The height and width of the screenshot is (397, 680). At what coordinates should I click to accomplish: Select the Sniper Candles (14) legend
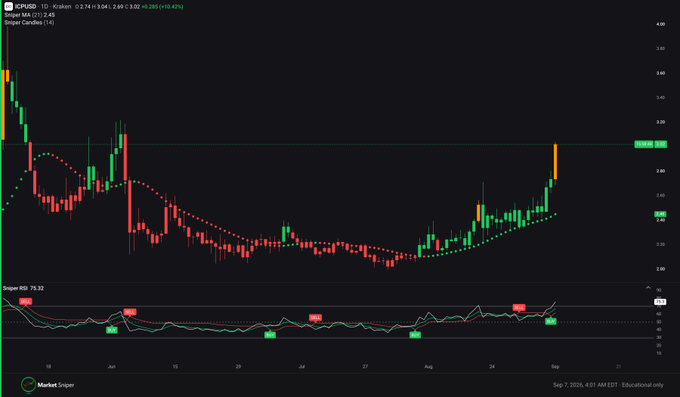[29, 22]
